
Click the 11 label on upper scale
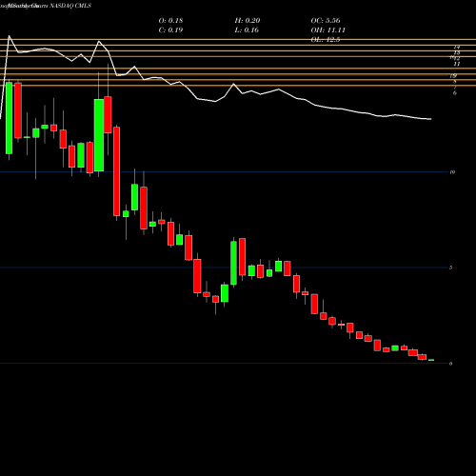(457, 64)
